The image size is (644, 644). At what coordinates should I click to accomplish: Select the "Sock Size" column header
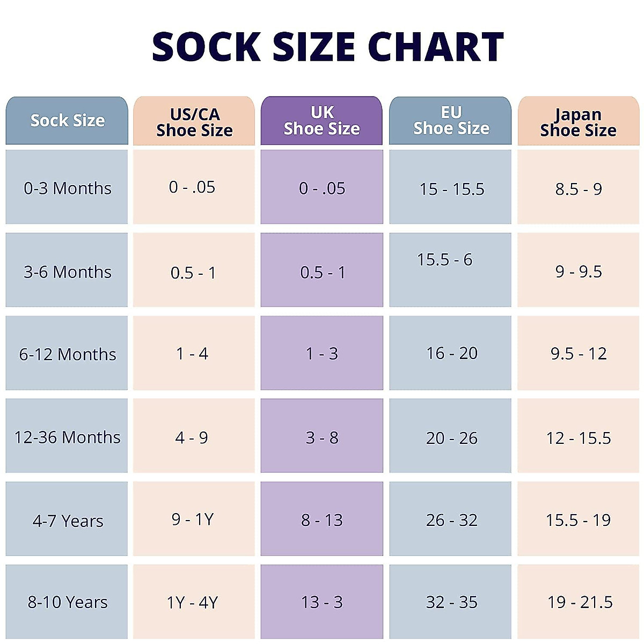[67, 121]
